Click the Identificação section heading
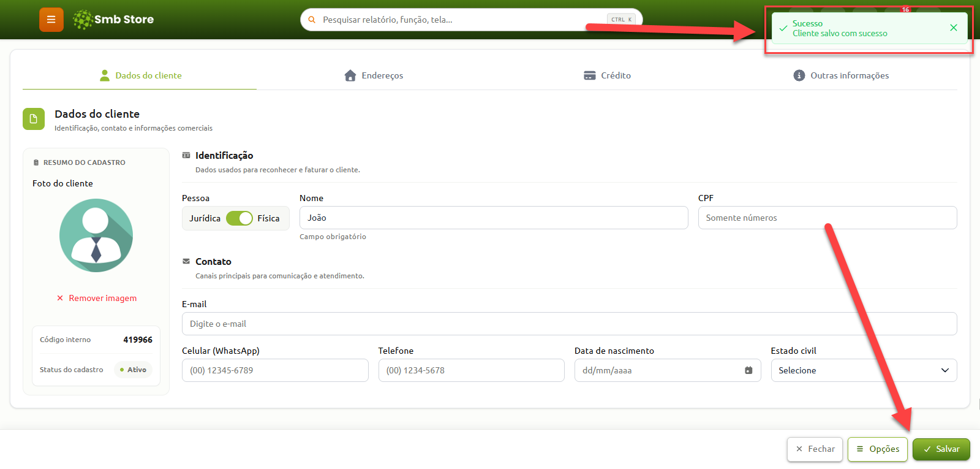980x469 pixels. tap(224, 156)
